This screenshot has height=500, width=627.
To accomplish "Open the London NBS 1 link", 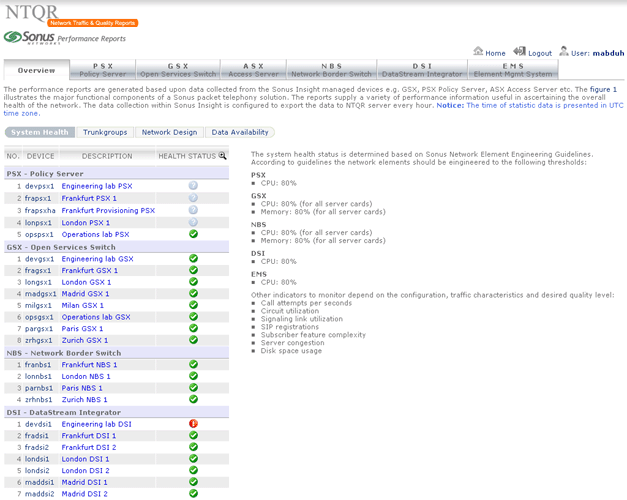I will click(x=84, y=376).
